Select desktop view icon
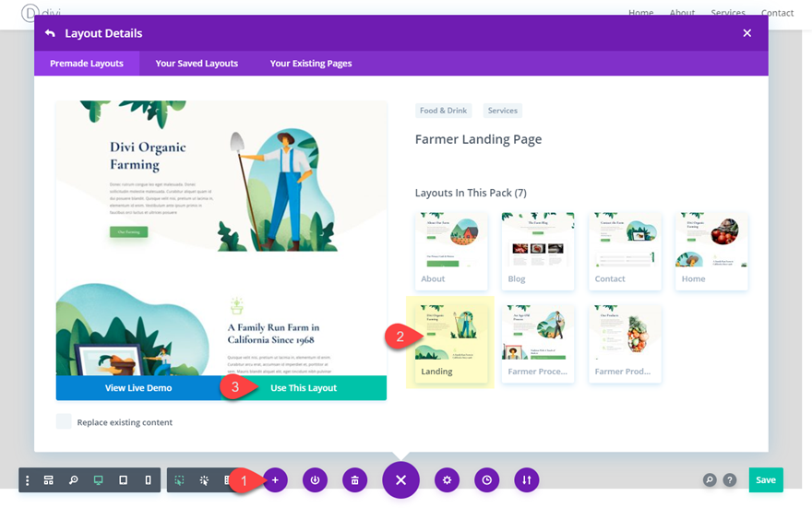This screenshot has width=812, height=508. pos(98,480)
